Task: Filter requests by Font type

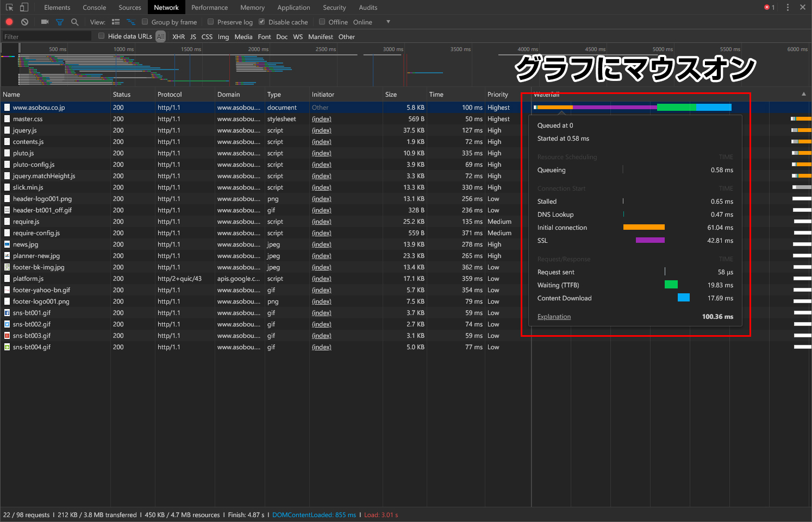Action: point(264,37)
